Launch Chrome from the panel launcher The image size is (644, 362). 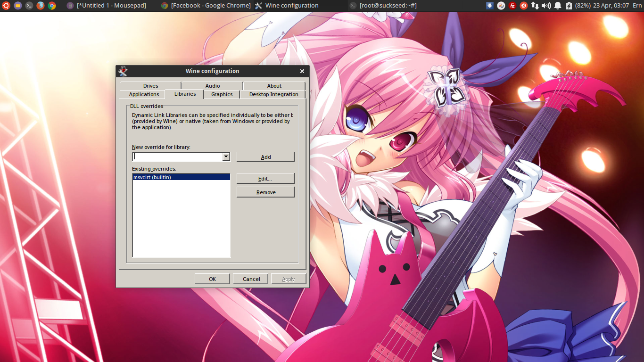[x=52, y=6]
